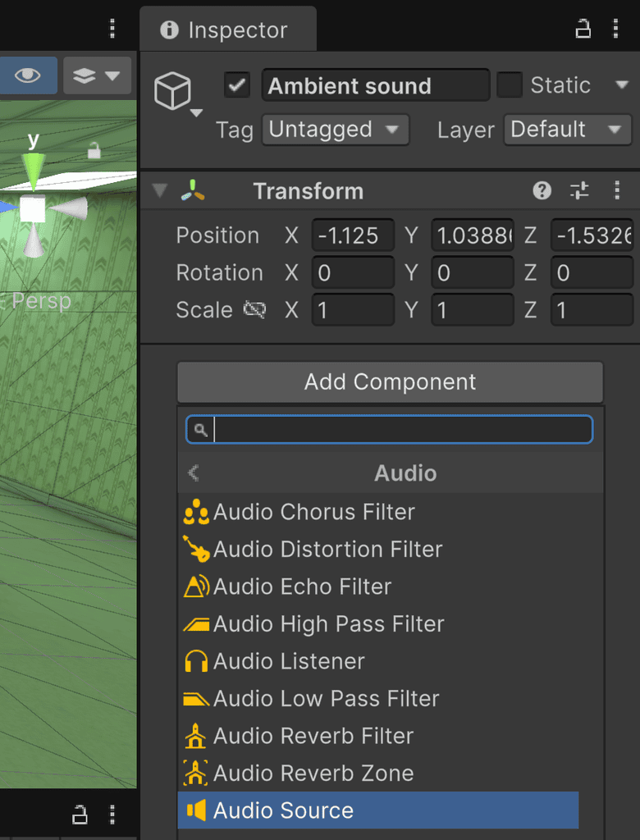Click the gray right-pointing gizmo cone
640x840 pixels.
(x=71, y=208)
